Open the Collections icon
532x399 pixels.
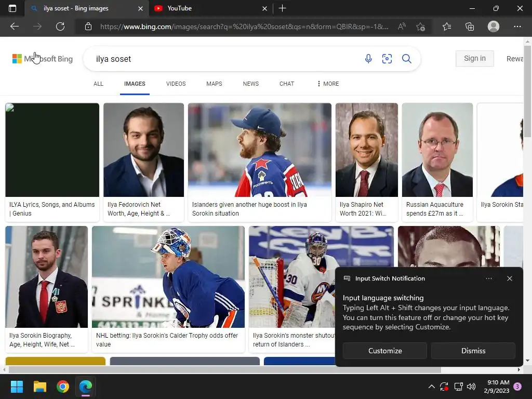[470, 26]
